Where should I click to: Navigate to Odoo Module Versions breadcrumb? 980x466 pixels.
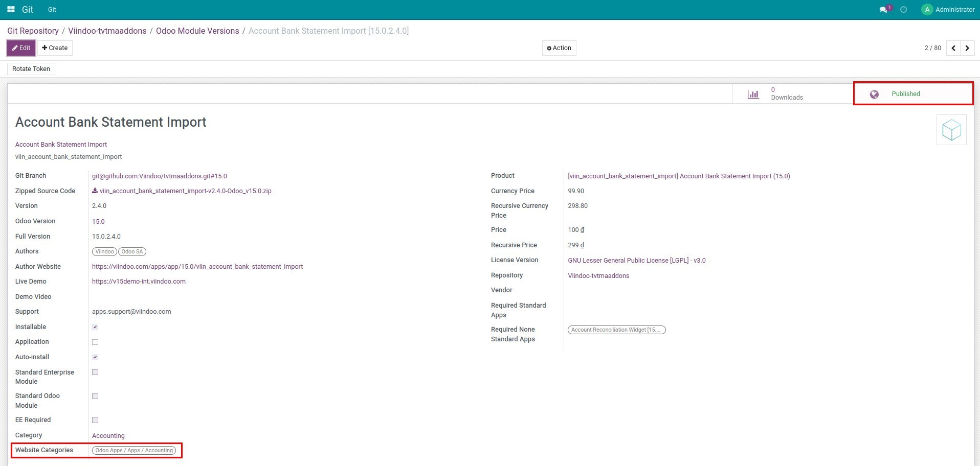click(x=197, y=31)
